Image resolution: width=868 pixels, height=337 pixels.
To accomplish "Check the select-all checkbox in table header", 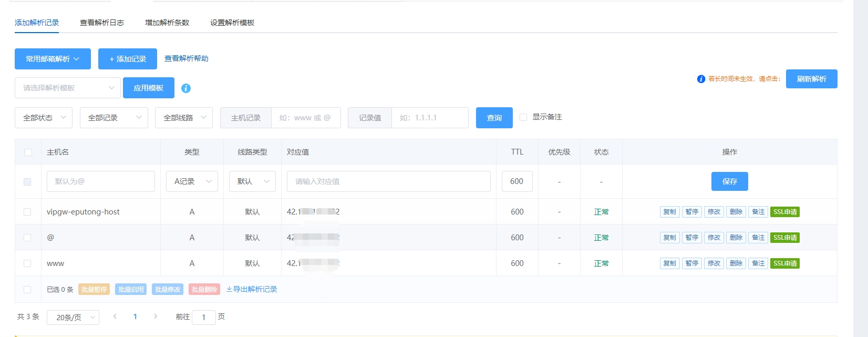I will click(28, 152).
